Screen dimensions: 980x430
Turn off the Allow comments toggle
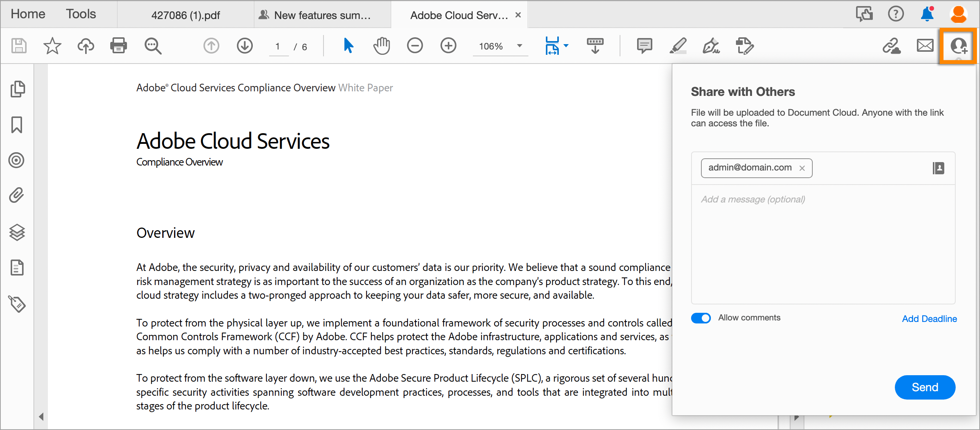[701, 318]
